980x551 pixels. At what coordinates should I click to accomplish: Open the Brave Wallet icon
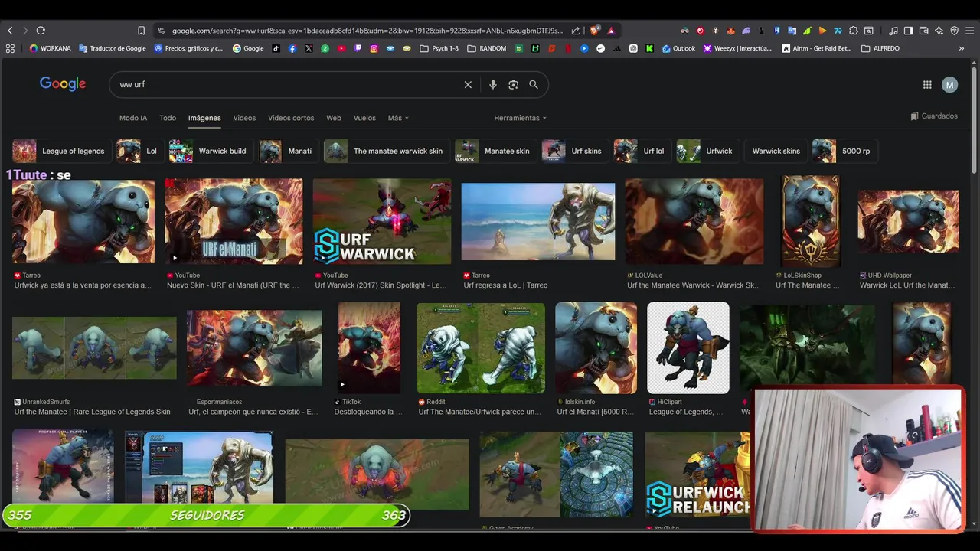924,31
